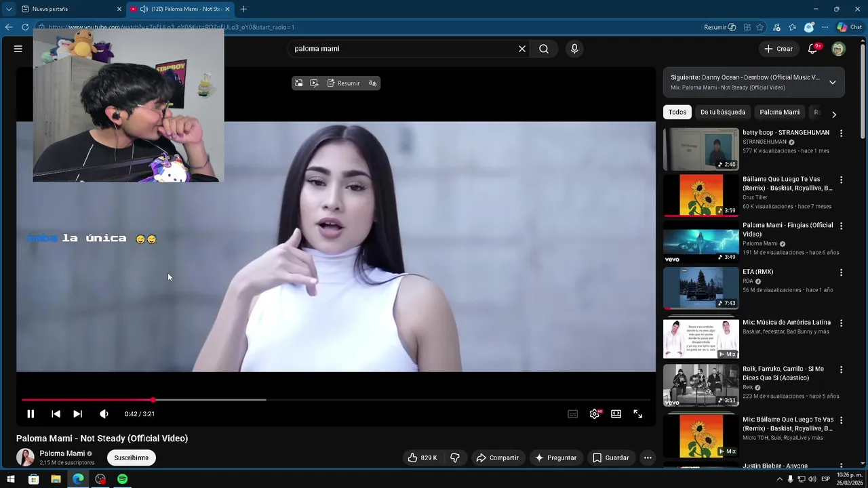
Task: Skip to the next video
Action: point(78,414)
